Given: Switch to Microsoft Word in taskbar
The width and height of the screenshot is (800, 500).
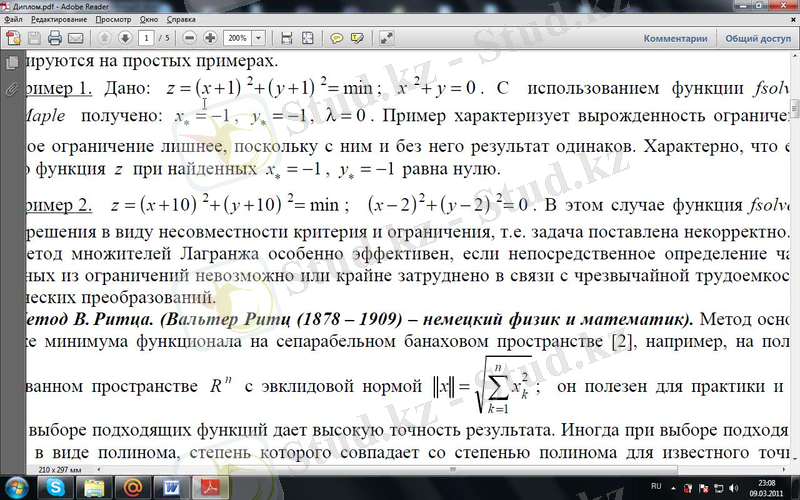Looking at the screenshot, I should click(x=171, y=488).
